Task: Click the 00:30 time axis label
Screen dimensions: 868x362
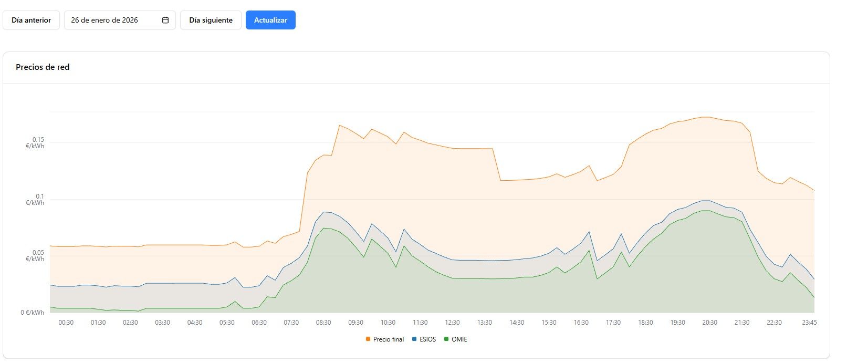Action: tap(66, 323)
